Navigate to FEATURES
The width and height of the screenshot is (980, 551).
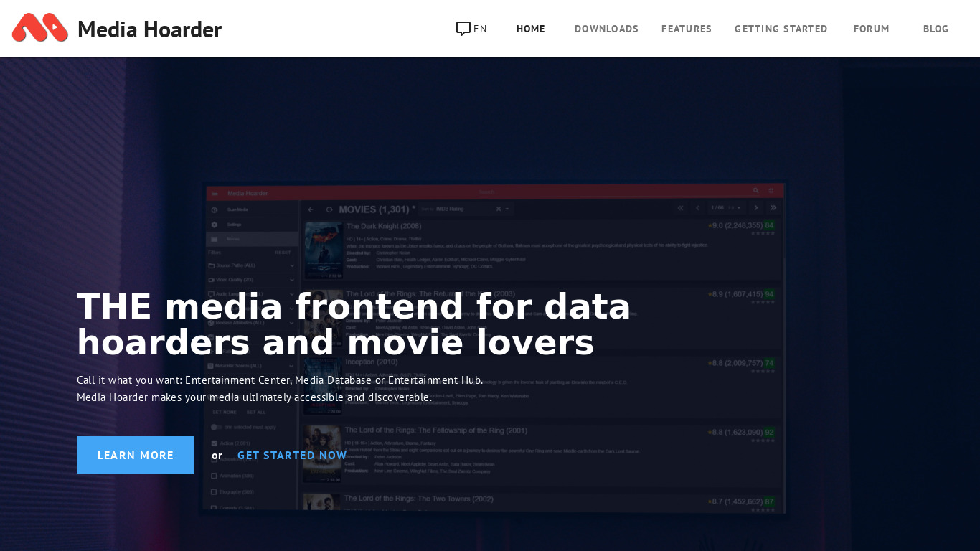point(687,29)
